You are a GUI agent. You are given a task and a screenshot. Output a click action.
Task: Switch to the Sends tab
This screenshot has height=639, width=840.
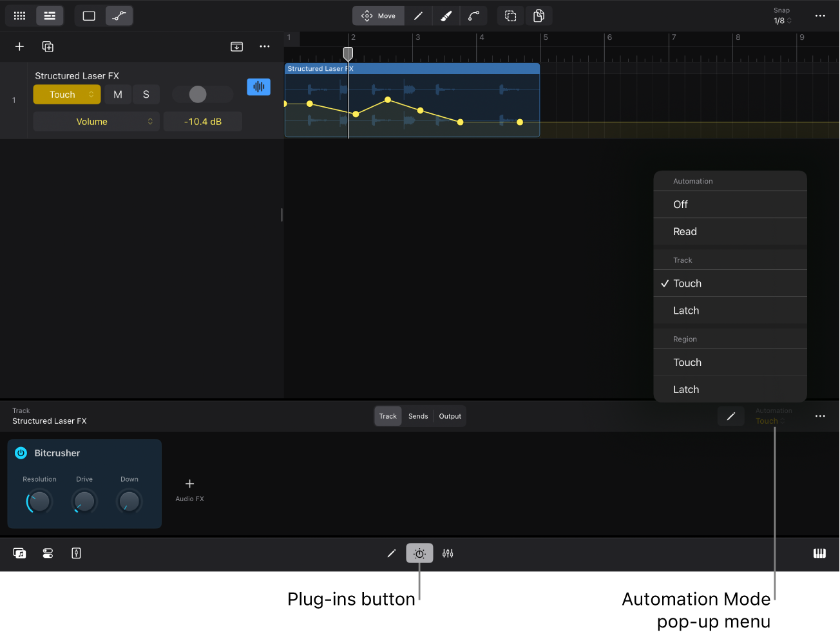click(x=417, y=415)
